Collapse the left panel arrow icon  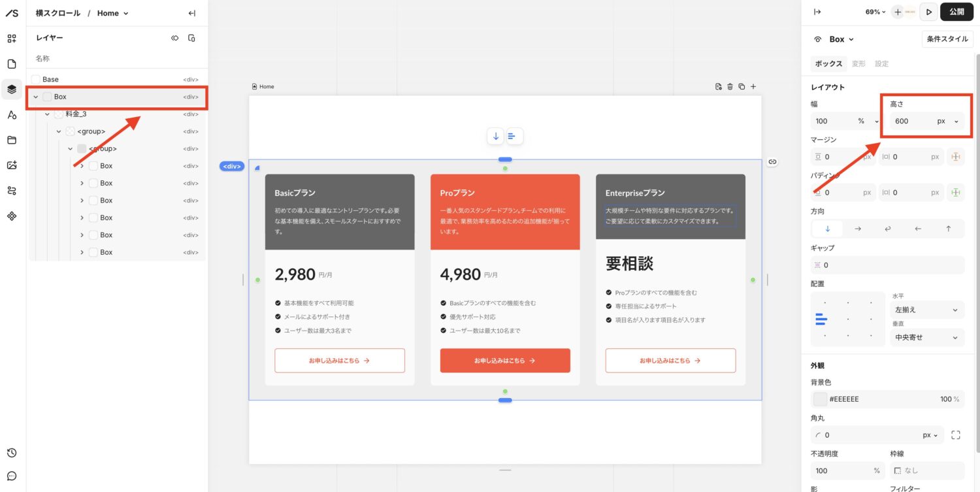click(191, 13)
